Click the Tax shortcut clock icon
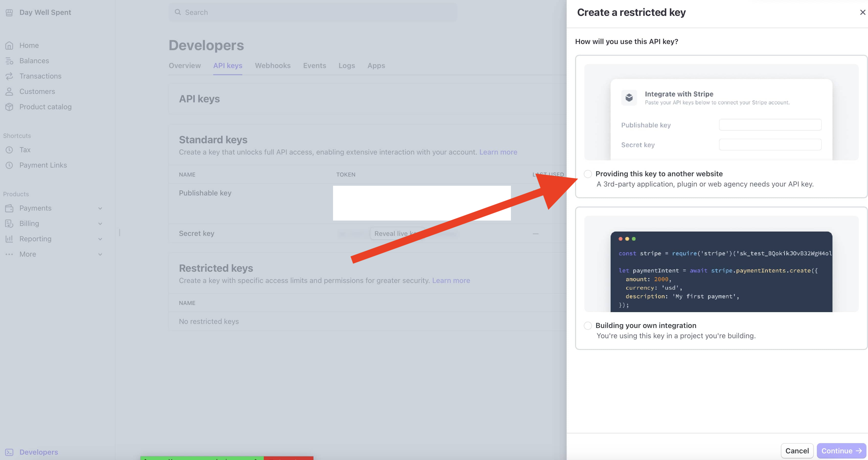The image size is (868, 460). point(9,150)
